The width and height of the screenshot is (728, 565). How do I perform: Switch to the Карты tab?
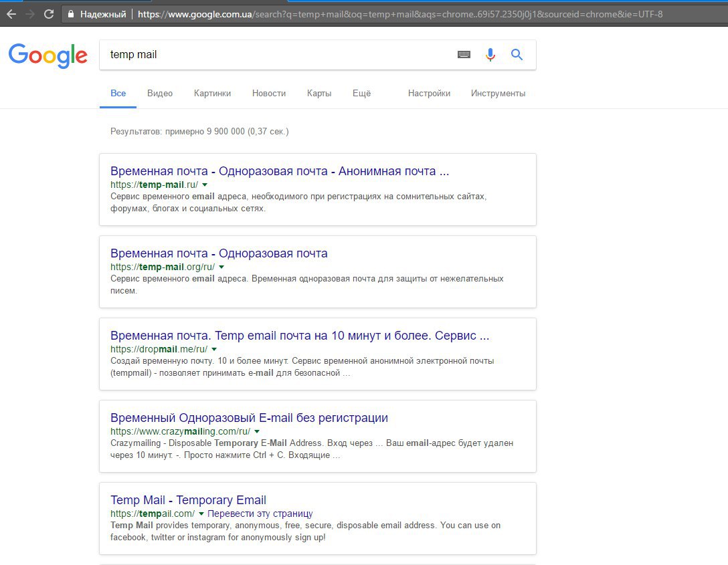(x=319, y=93)
